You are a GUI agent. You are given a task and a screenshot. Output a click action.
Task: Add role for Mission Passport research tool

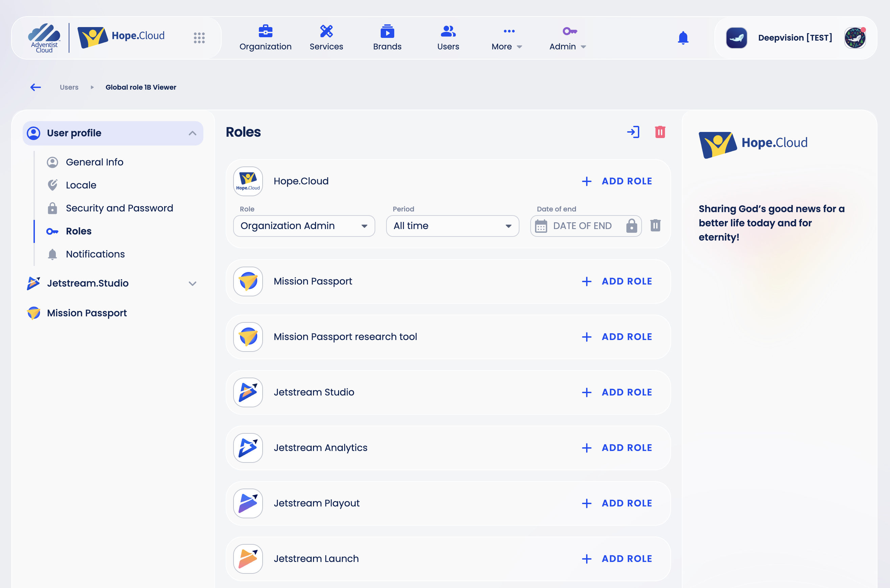click(617, 337)
